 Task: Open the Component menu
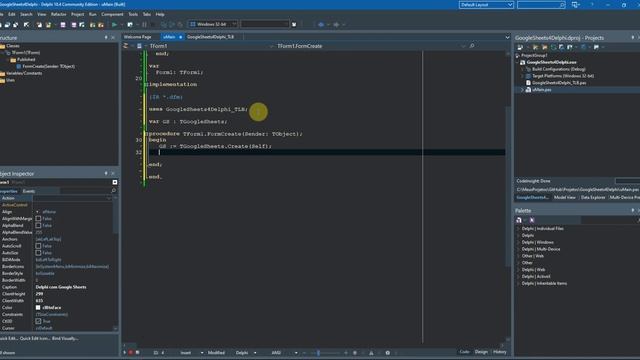click(112, 14)
